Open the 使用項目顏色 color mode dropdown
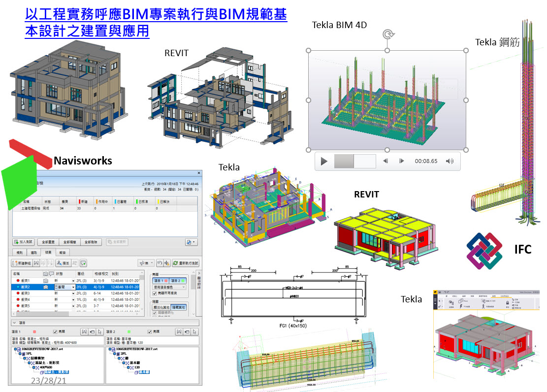Viewport: 547px width, 392px height. pos(169,287)
